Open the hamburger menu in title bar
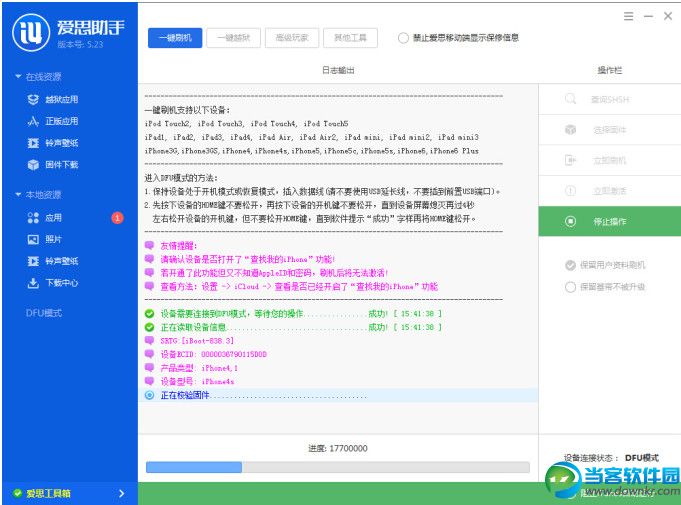 pos(628,17)
